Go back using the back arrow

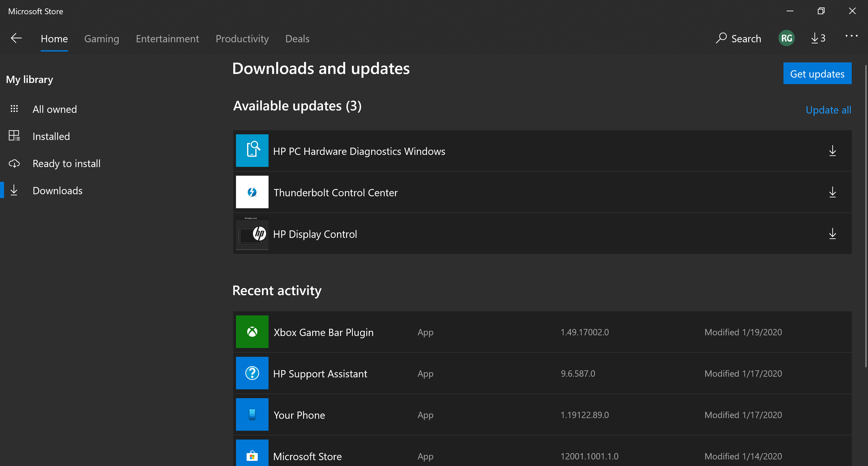click(x=16, y=38)
